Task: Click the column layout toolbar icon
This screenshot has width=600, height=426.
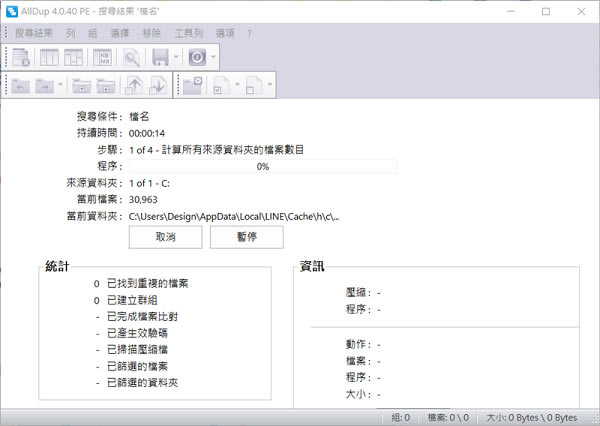Action: point(49,58)
